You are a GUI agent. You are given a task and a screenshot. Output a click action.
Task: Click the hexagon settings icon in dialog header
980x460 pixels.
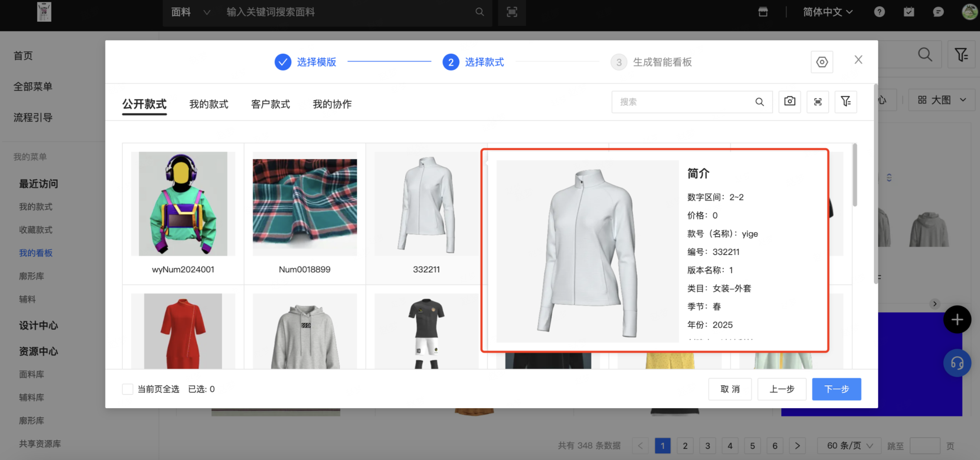(822, 62)
